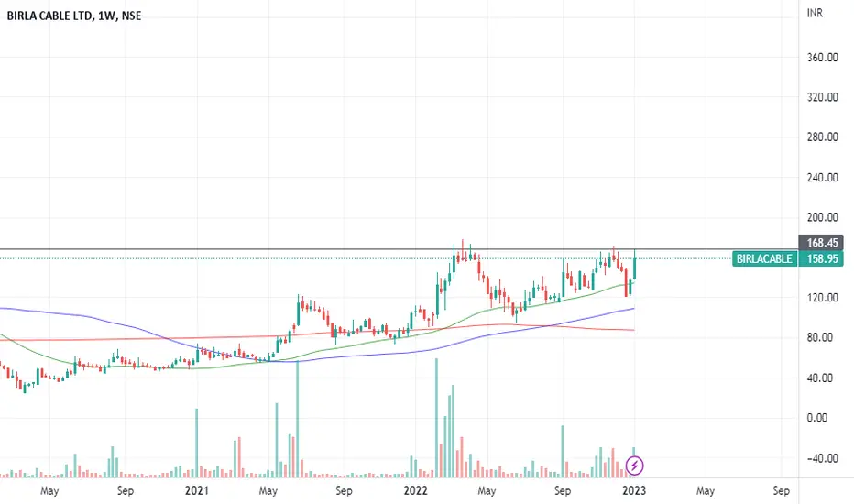The image size is (854, 504).
Task: Click the INR currency label
Action: (815, 13)
